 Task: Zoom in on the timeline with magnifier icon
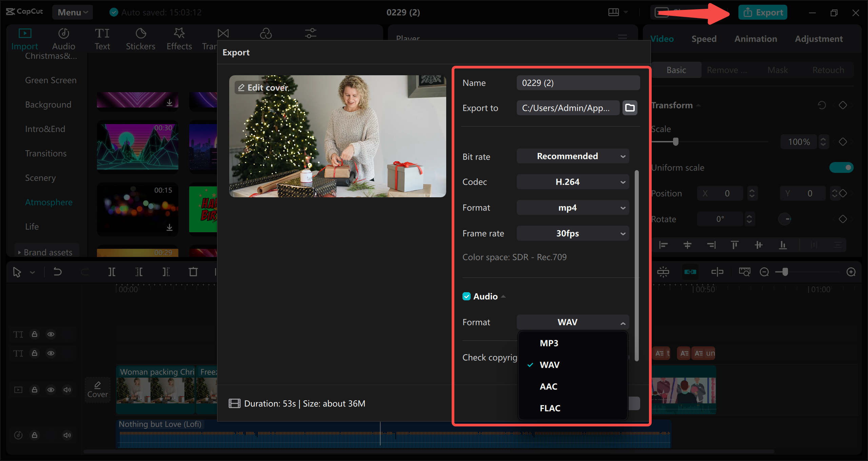[x=851, y=272]
